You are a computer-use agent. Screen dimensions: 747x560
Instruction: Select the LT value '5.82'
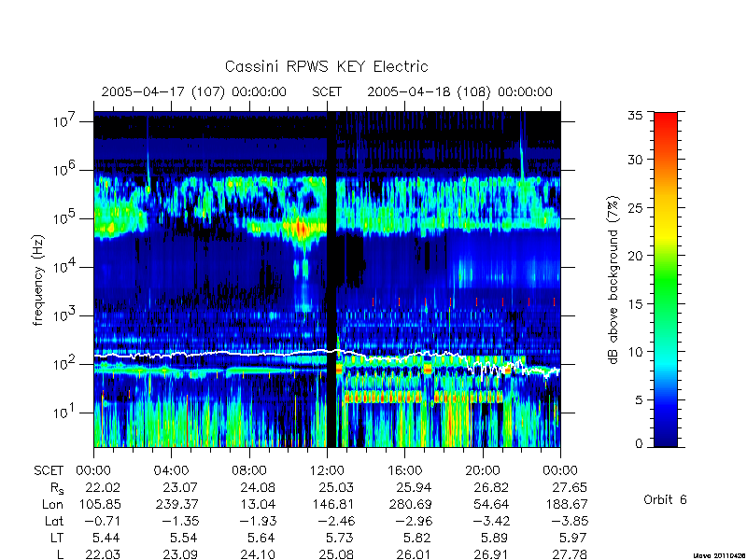point(416,539)
